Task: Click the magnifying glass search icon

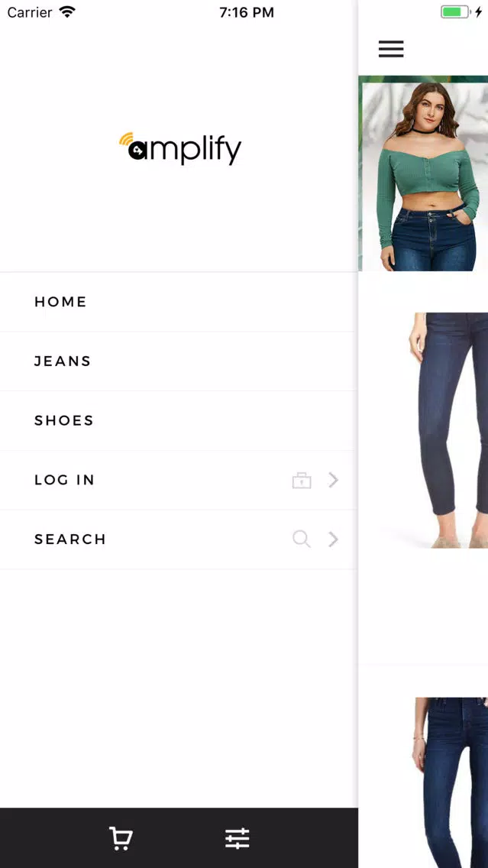Action: click(302, 539)
